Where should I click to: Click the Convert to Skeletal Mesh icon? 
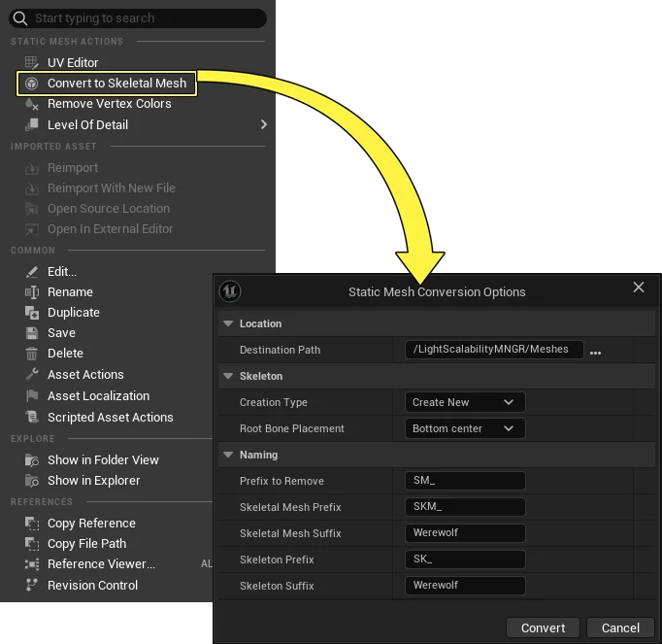[32, 84]
